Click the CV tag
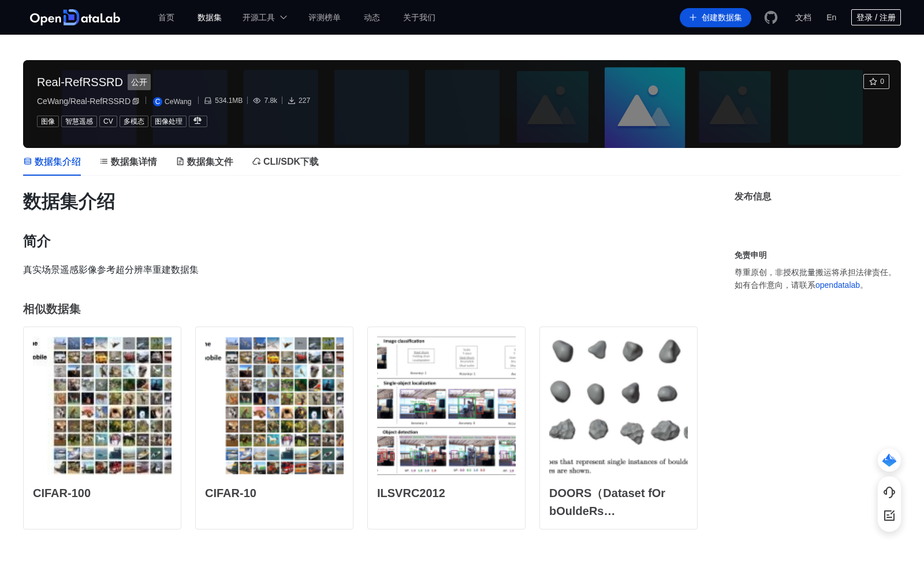Viewport: 924px width, 578px height. [108, 121]
